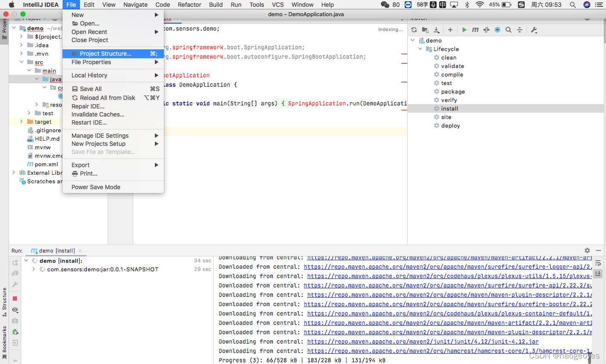The image size is (606, 364).
Task: Expand the .idea folder
Action: click(x=21, y=45)
